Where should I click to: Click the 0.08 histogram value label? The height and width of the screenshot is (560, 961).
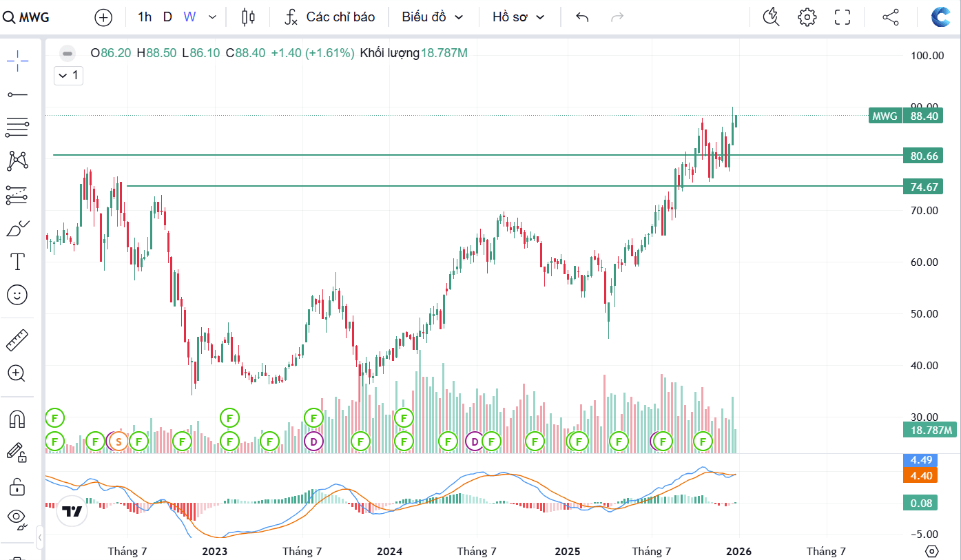[x=921, y=503]
